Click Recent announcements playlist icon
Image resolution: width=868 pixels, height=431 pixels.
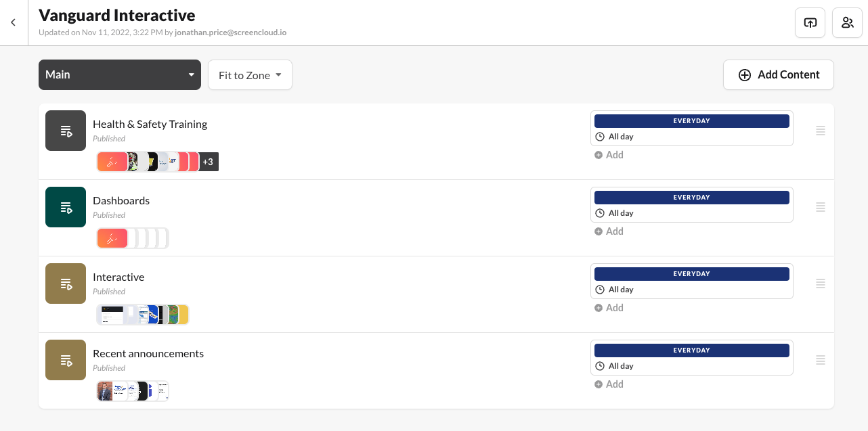(x=66, y=360)
